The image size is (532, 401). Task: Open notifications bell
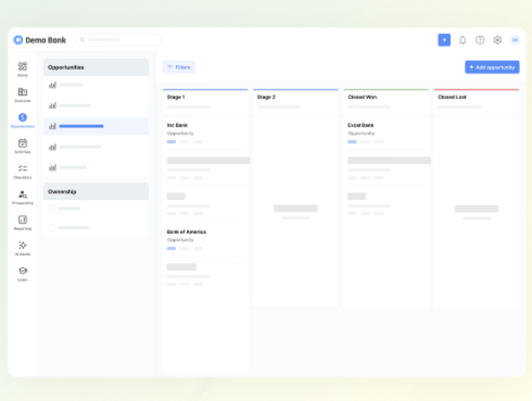click(462, 40)
